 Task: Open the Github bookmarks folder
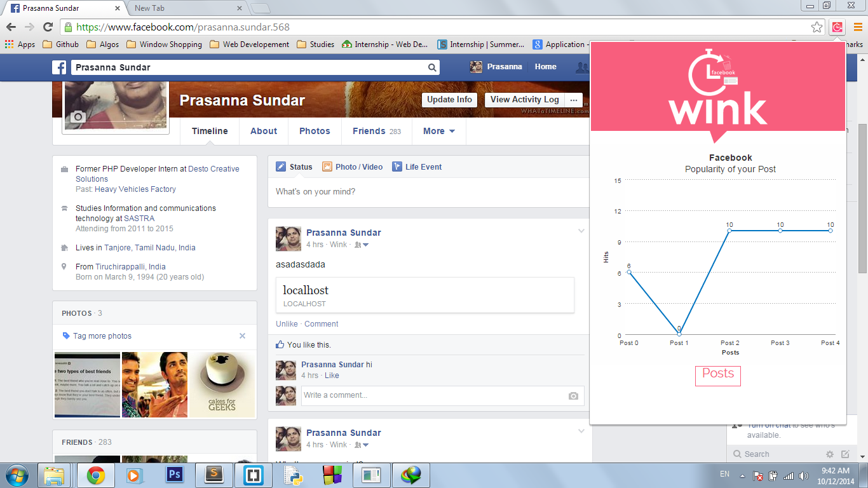click(61, 44)
